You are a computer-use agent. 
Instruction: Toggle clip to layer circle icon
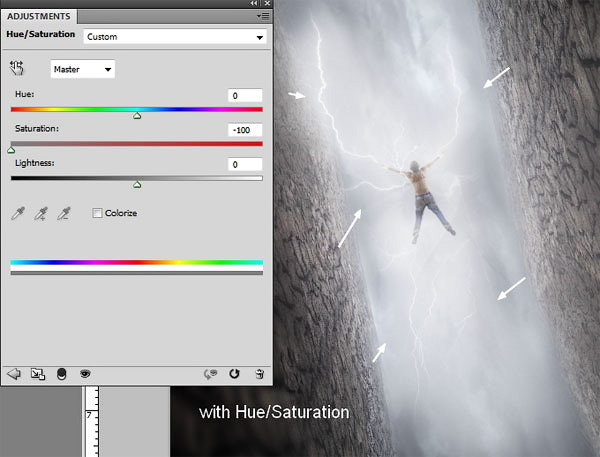[61, 374]
